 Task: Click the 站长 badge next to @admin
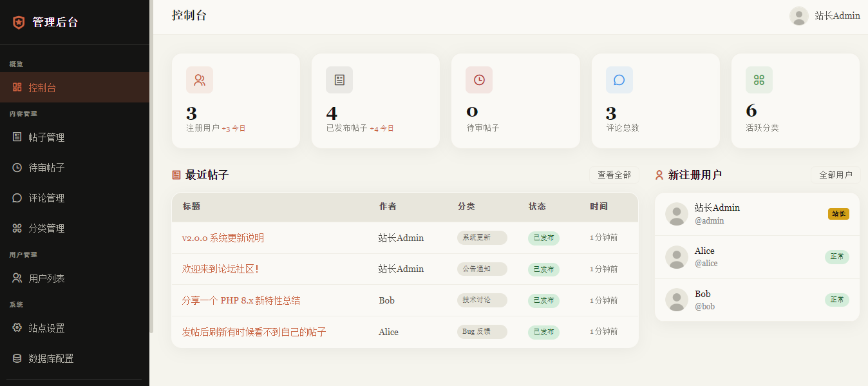(x=838, y=214)
